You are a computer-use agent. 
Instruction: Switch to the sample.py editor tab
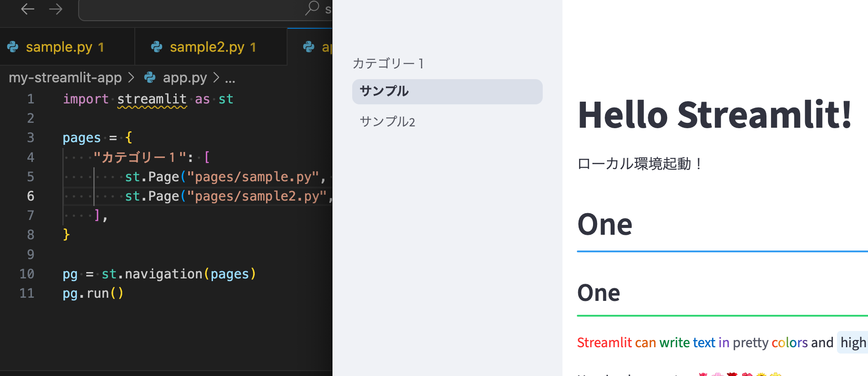point(59,47)
